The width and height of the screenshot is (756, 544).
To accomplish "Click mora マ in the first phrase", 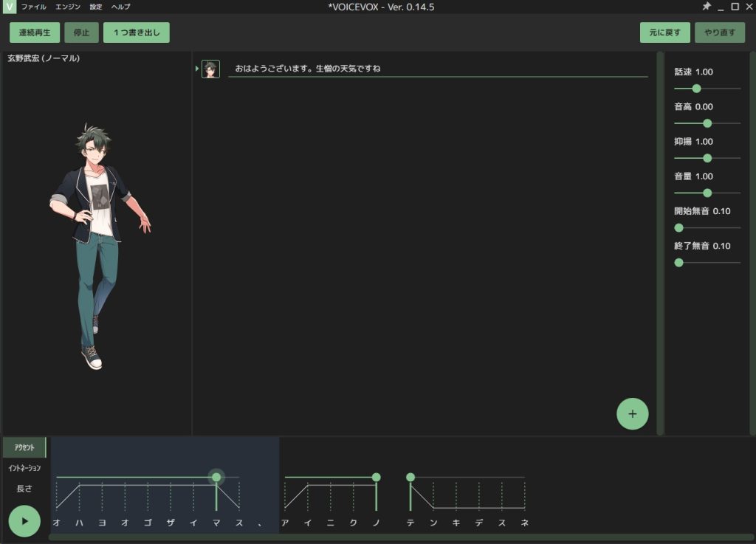I will tap(216, 523).
